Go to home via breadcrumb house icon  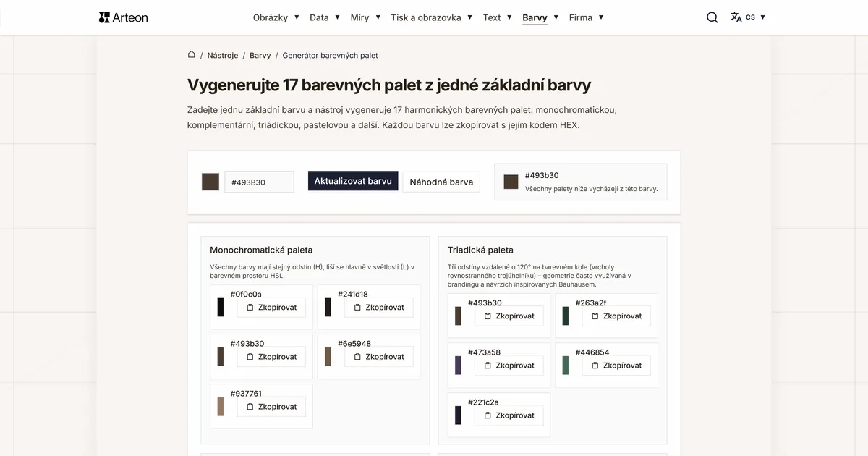tap(192, 55)
